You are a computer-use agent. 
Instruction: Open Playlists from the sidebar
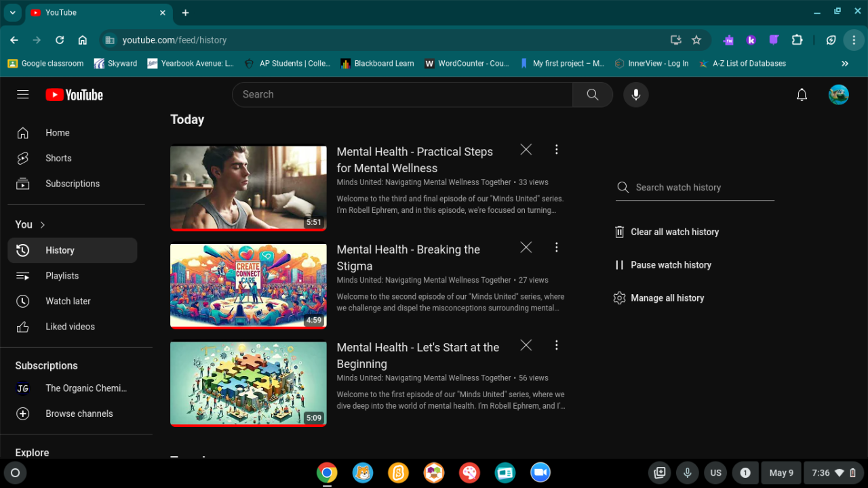(x=62, y=276)
